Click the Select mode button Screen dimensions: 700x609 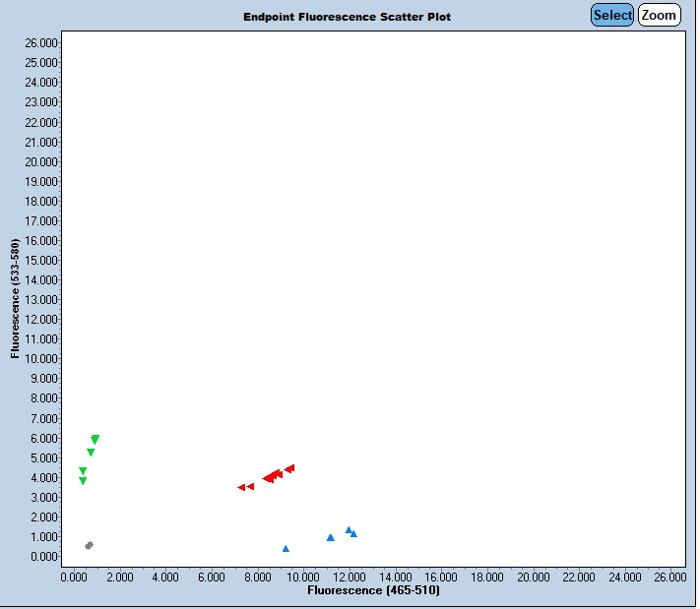coord(611,15)
